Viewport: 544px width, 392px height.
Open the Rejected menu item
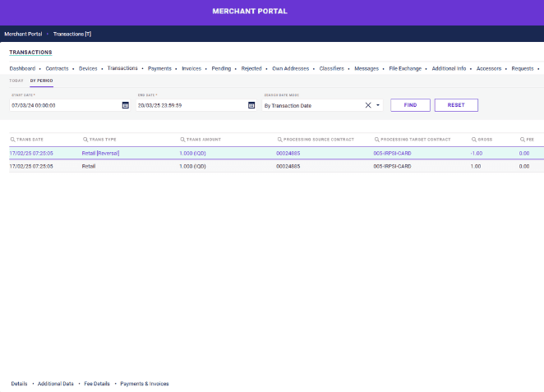[251, 68]
